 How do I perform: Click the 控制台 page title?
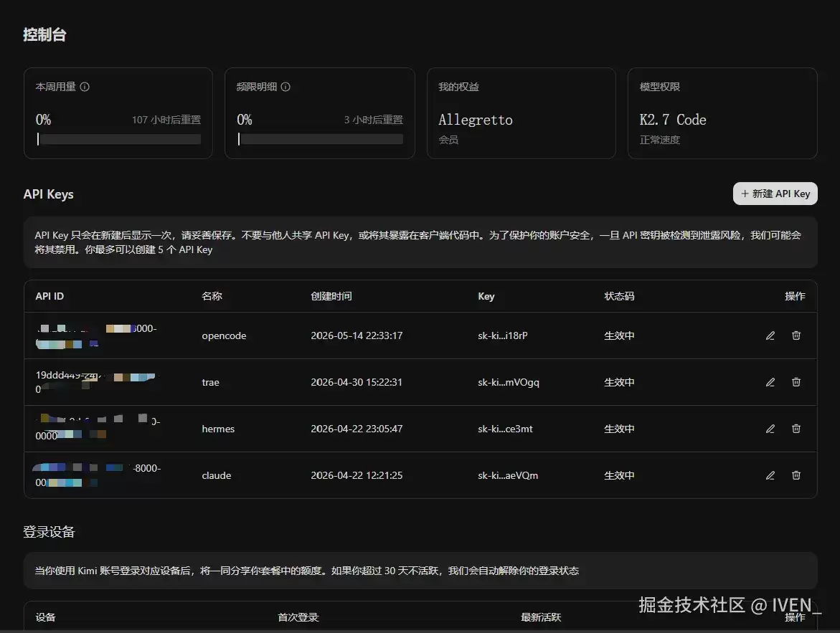[44, 35]
